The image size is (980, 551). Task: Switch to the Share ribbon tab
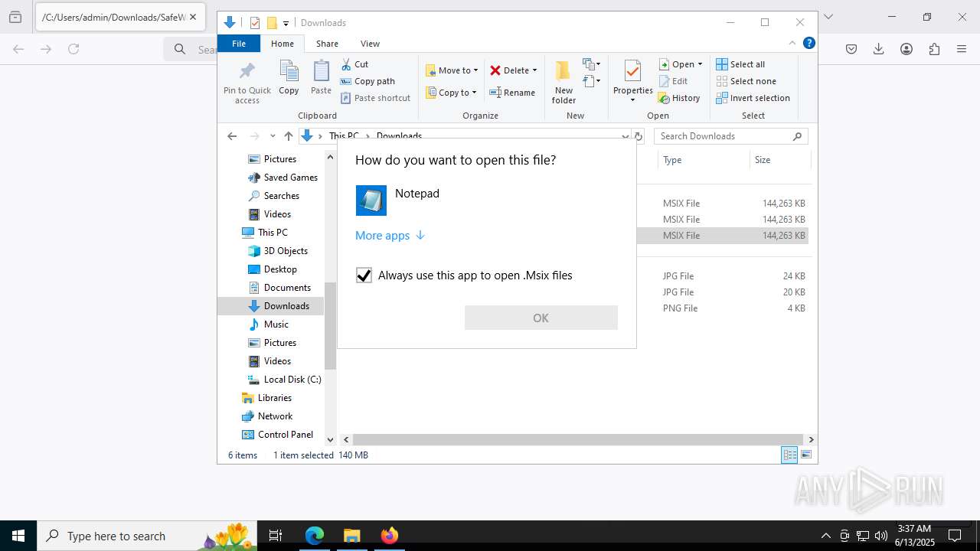(327, 44)
